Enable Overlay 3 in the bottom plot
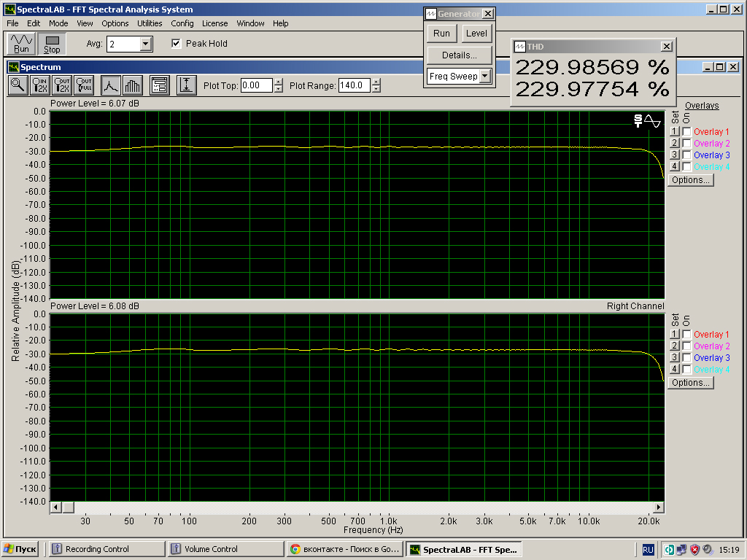 tap(686, 358)
